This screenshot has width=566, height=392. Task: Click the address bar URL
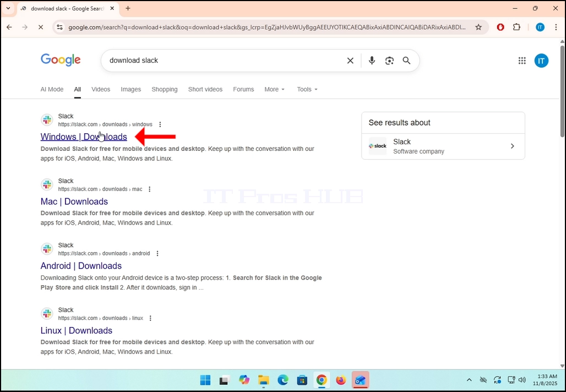266,27
